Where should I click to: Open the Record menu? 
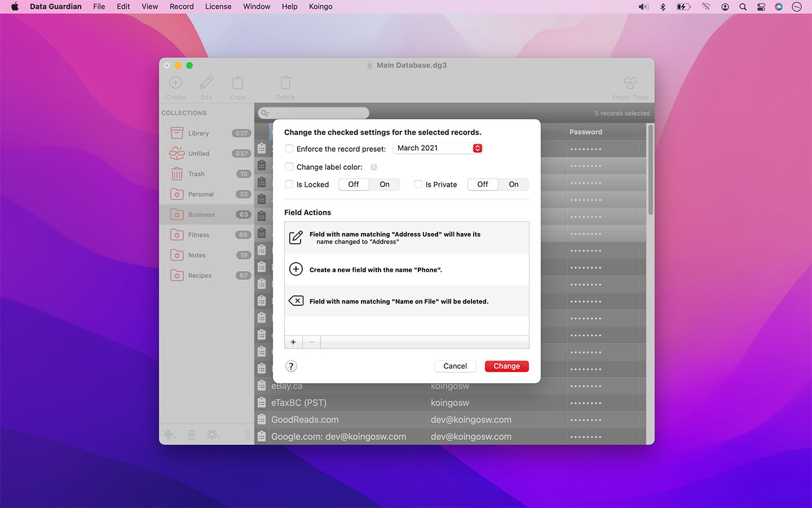[x=182, y=7]
